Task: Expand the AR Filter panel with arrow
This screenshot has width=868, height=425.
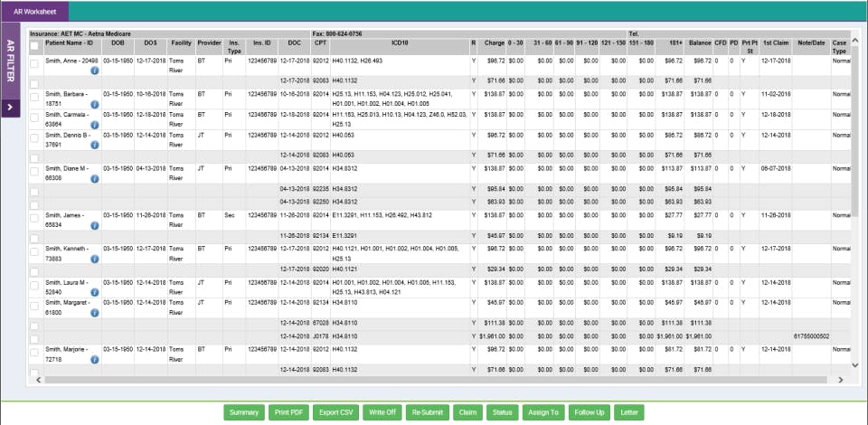Action: point(11,107)
